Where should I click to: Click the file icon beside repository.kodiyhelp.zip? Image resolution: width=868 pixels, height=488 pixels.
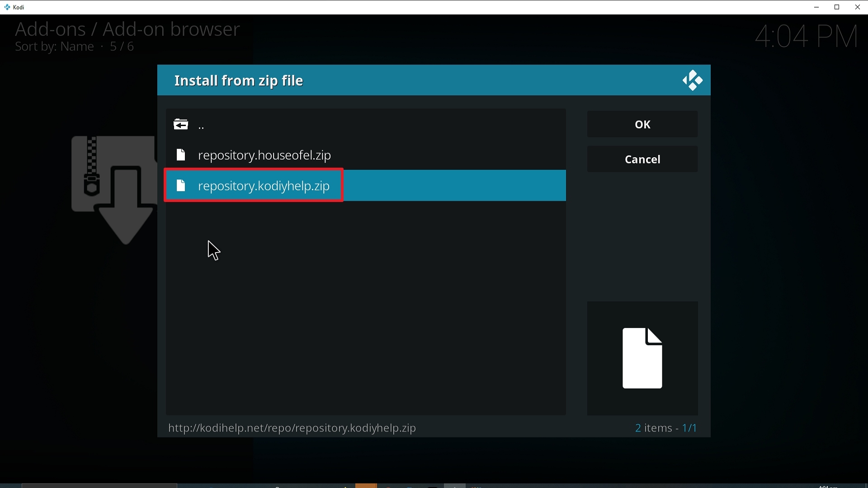181,186
